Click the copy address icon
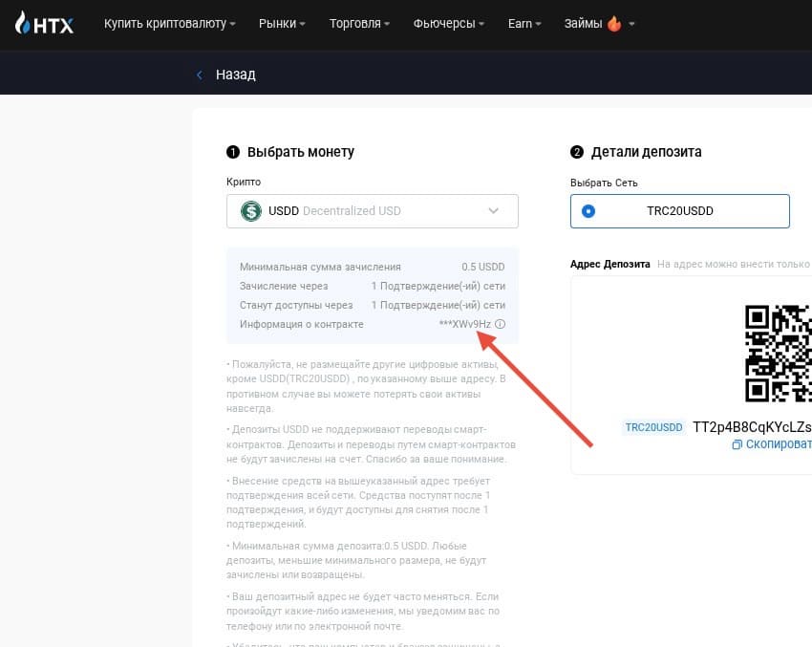The image size is (812, 647). point(737,444)
